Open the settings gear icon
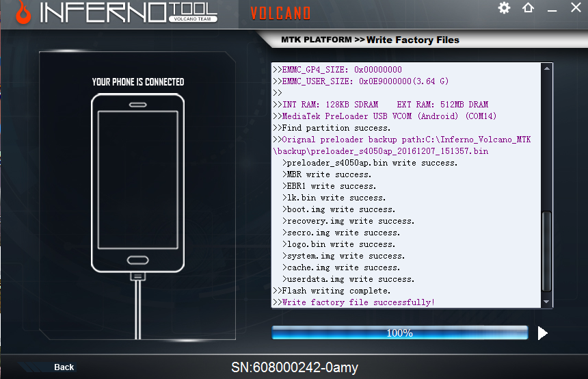Image resolution: width=588 pixels, height=379 pixels. click(504, 8)
